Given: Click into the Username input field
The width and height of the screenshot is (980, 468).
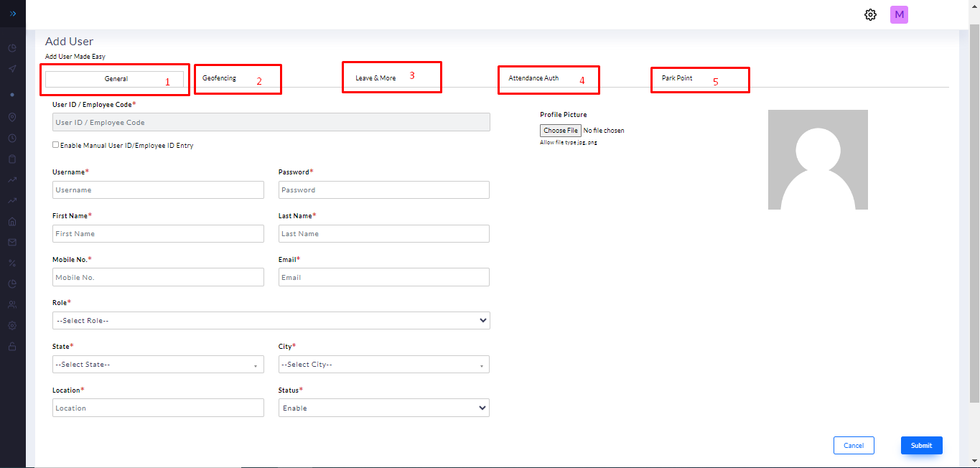Looking at the screenshot, I should click(x=158, y=190).
